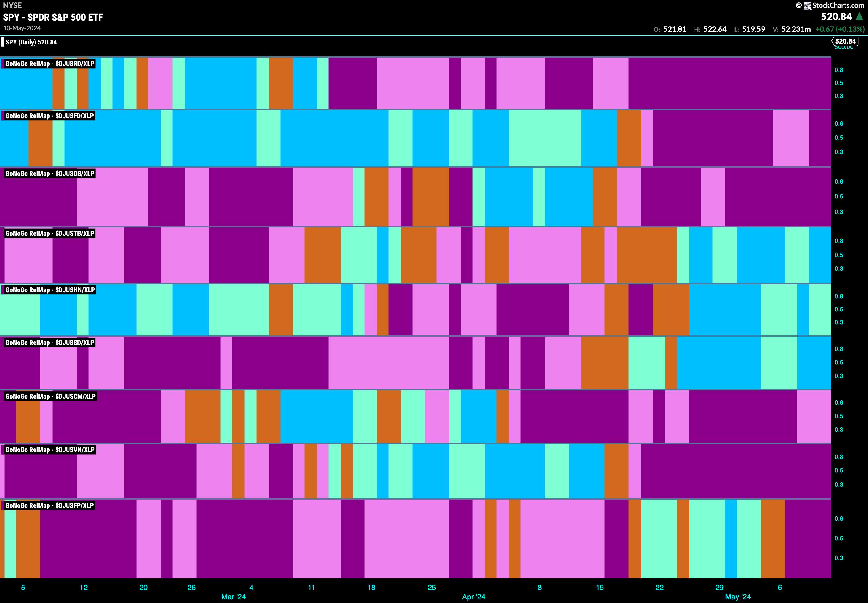Click the purple marker beside the $DJUSFD/XLP label

(3, 116)
